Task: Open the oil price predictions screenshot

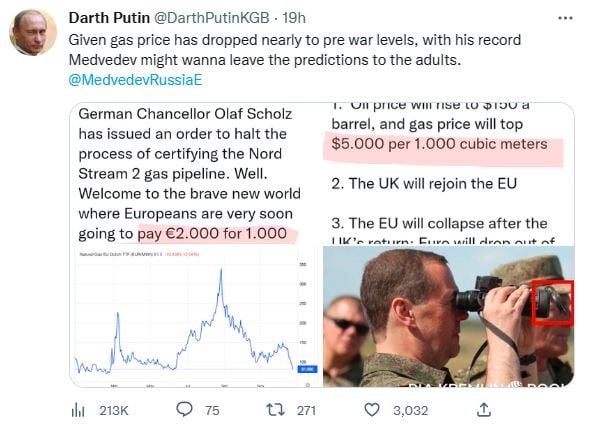Action: point(449,174)
